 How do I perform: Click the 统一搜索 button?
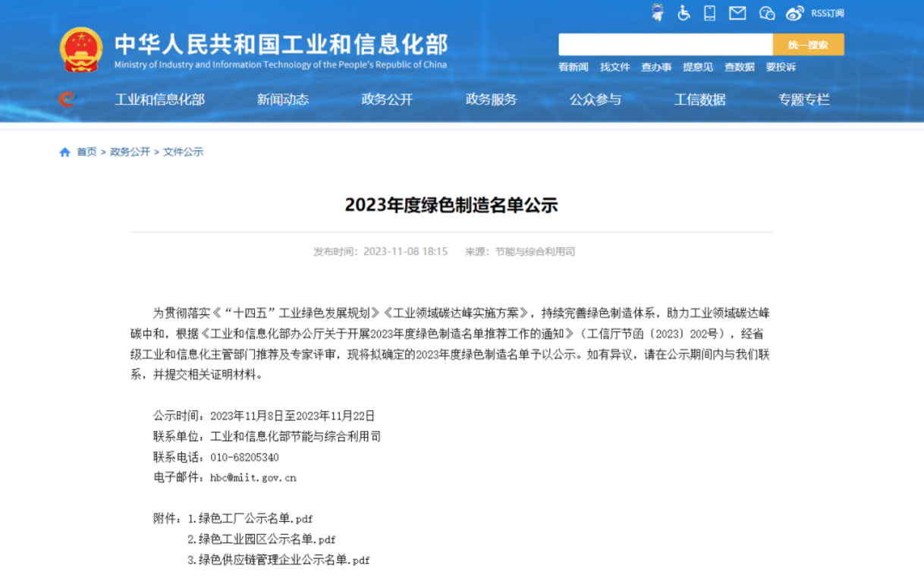[x=808, y=45]
